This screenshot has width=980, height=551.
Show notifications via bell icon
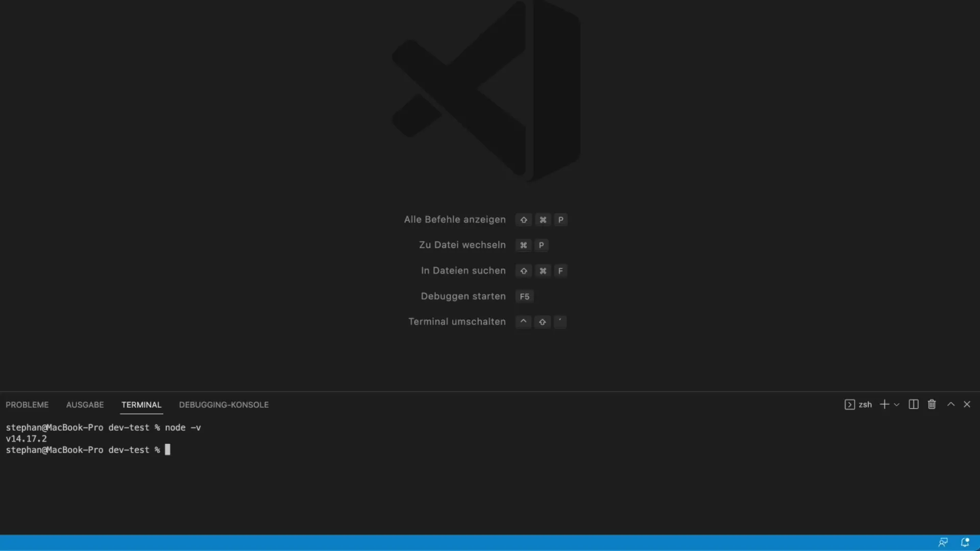tap(965, 542)
